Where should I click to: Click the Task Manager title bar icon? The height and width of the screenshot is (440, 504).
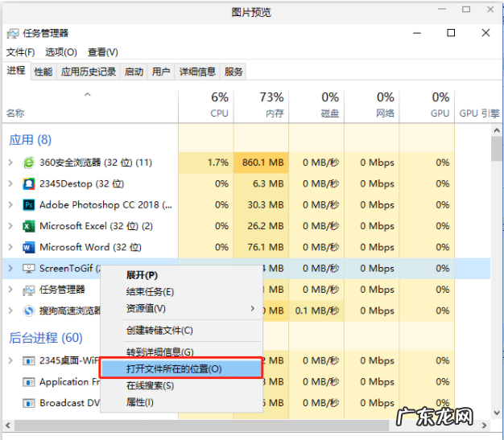[13, 34]
